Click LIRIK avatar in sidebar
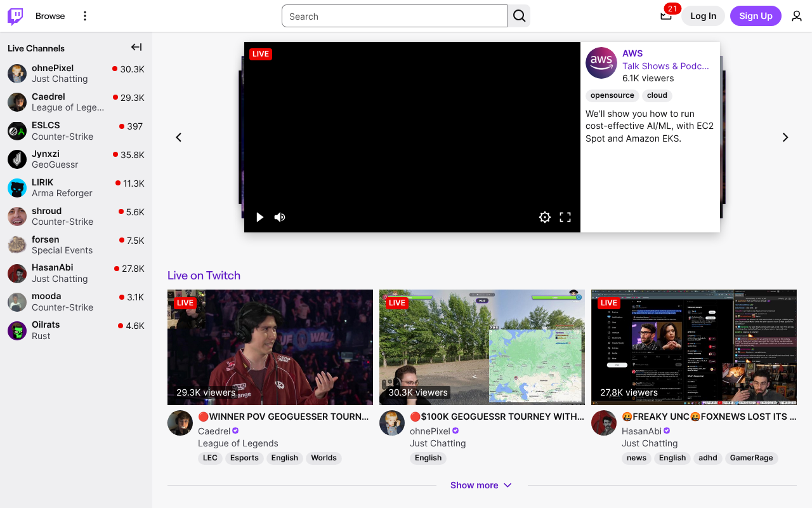812x508 pixels. [17, 188]
